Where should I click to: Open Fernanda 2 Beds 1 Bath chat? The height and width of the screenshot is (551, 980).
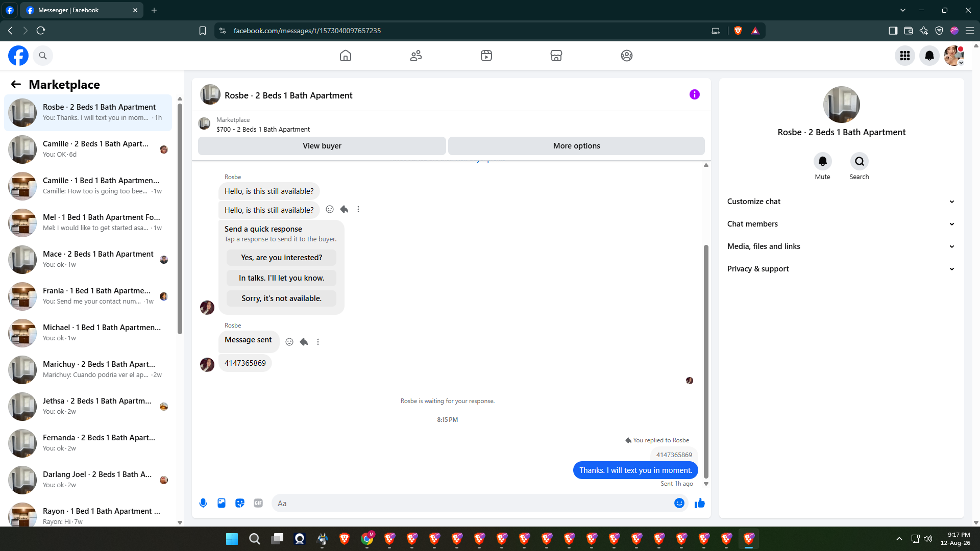88,443
